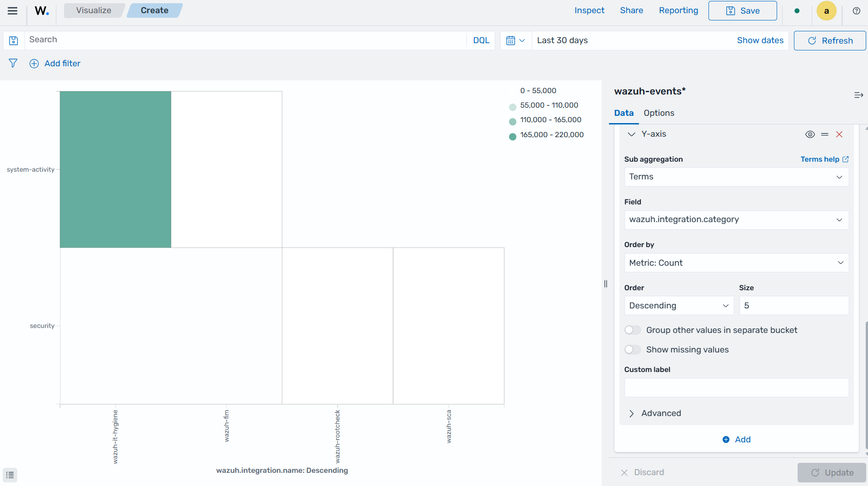Click the 165,000 - 220,000 legend color dot
This screenshot has width=868, height=486.
[513, 136]
